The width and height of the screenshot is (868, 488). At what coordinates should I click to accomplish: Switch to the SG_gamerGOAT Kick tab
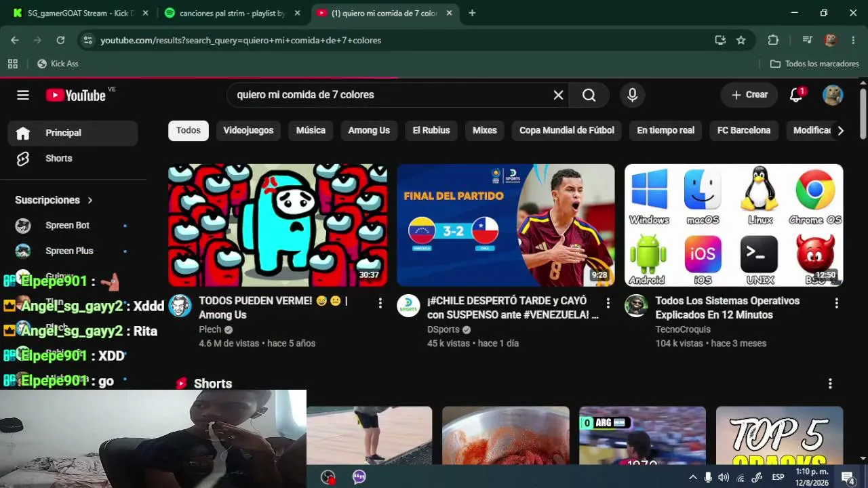(x=80, y=13)
